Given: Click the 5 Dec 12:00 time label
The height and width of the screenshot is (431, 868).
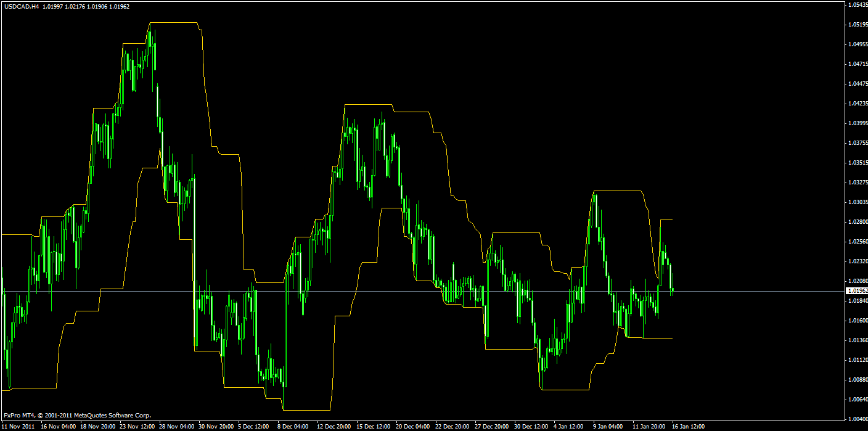Looking at the screenshot, I should click(x=254, y=426).
